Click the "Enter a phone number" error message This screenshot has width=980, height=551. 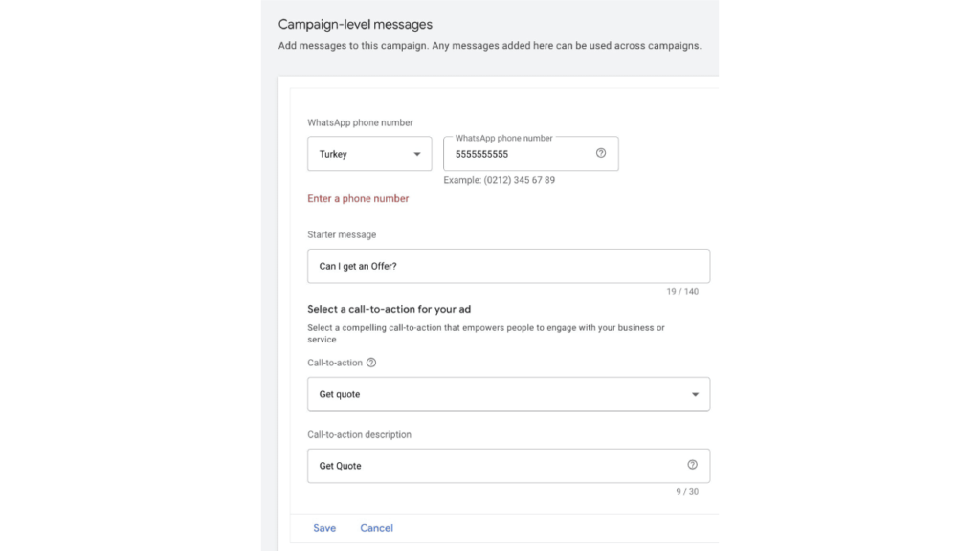[x=358, y=198]
